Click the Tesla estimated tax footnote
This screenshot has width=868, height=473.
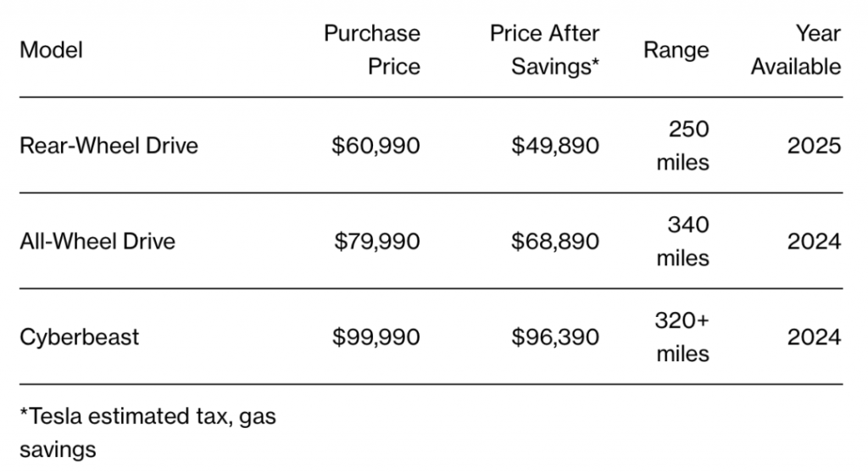pos(147,432)
